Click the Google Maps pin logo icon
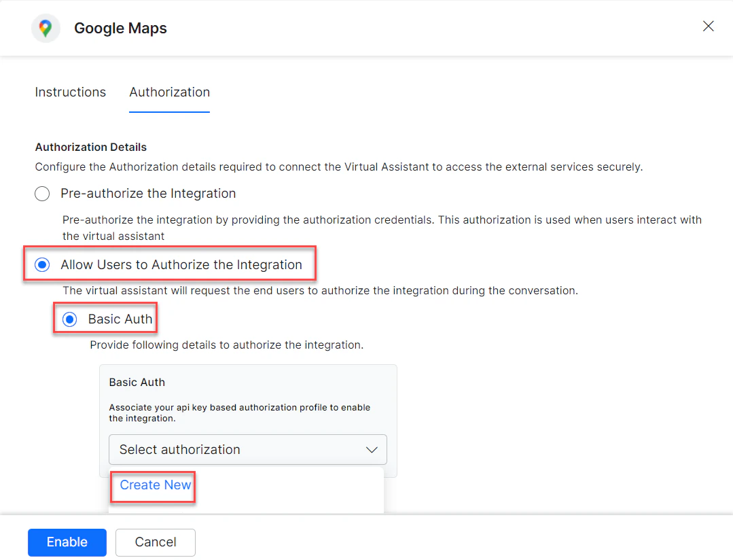 (46, 28)
